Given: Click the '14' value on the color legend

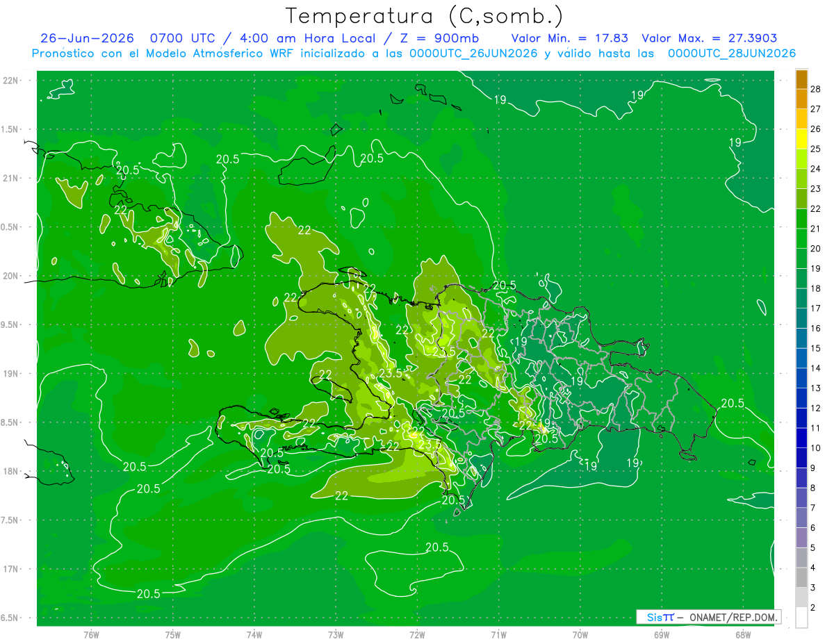Looking at the screenshot, I should tap(815, 368).
